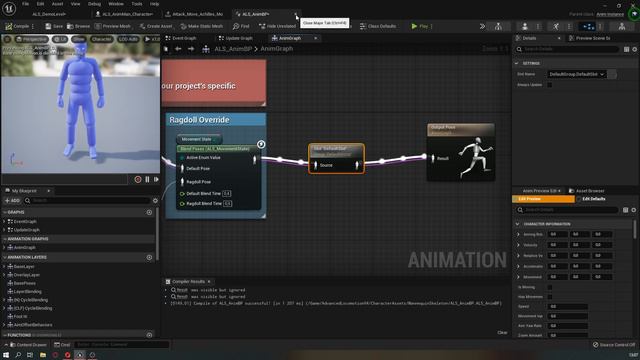This screenshot has height=360, width=640.
Task: Open viewport Show menu
Action: (79, 39)
